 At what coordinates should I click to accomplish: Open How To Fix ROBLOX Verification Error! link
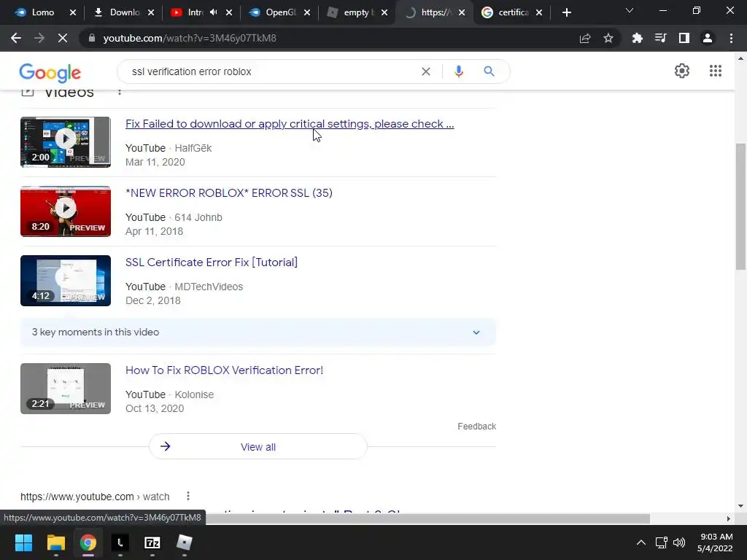point(225,370)
